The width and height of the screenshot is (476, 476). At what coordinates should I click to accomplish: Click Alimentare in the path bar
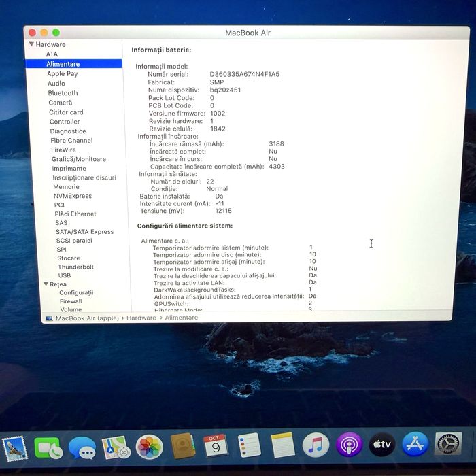(182, 318)
